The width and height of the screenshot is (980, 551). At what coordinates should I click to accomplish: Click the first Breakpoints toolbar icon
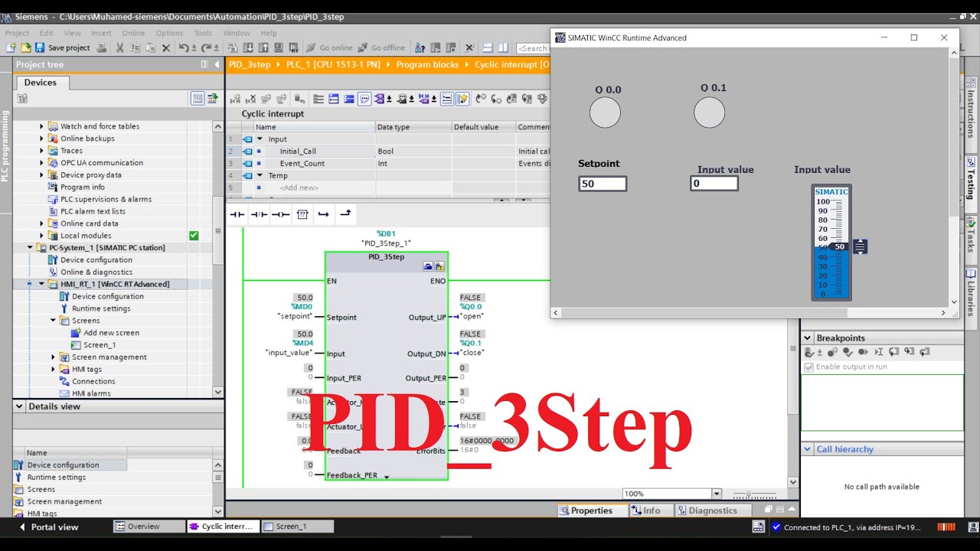pos(808,352)
